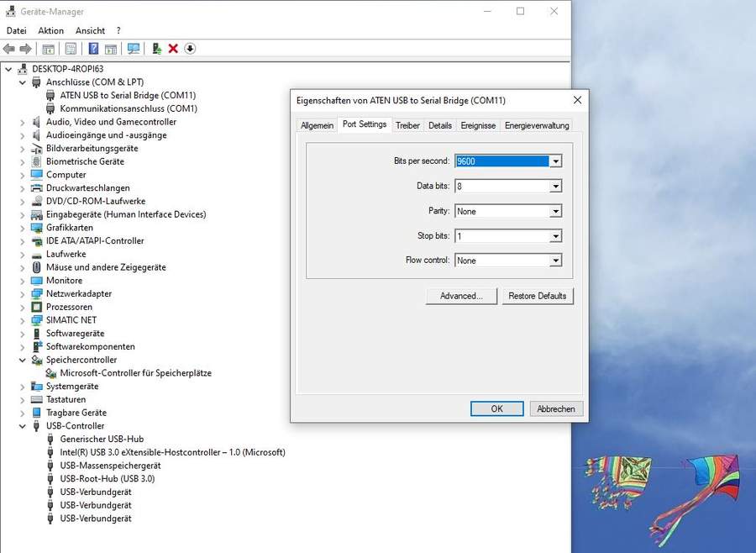Collapse the DESKTOP-4ROPI63 root node
This screenshot has width=756, height=553.
coord(8,70)
